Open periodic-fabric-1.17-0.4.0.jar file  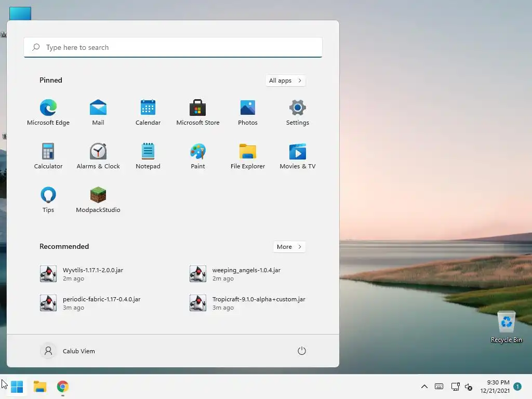pyautogui.click(x=90, y=303)
